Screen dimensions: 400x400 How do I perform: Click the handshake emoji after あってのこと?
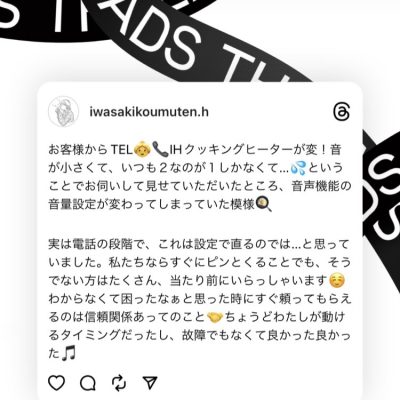pos(215,317)
